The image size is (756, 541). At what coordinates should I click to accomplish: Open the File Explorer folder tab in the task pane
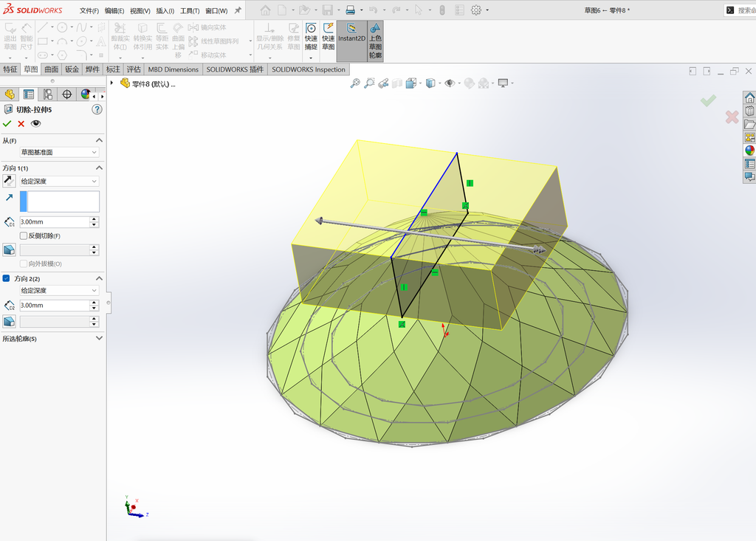point(749,125)
